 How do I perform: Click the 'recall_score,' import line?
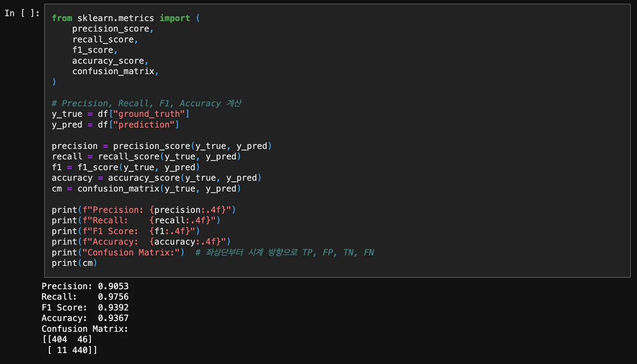click(105, 39)
